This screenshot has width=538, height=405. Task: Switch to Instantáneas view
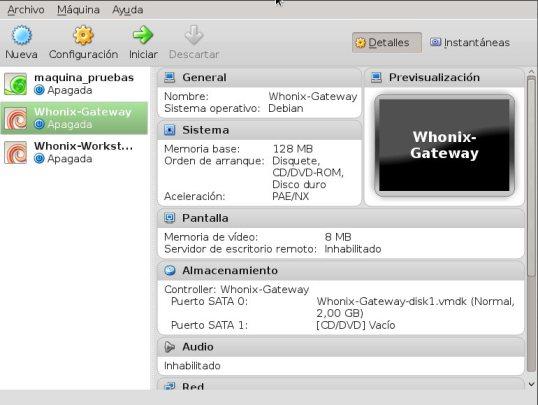tap(470, 43)
